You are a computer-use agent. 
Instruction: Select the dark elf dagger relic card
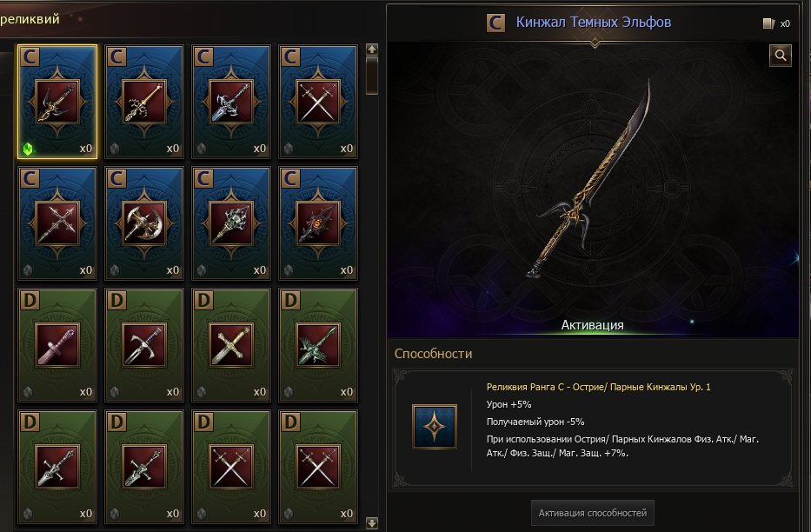[x=57, y=102]
